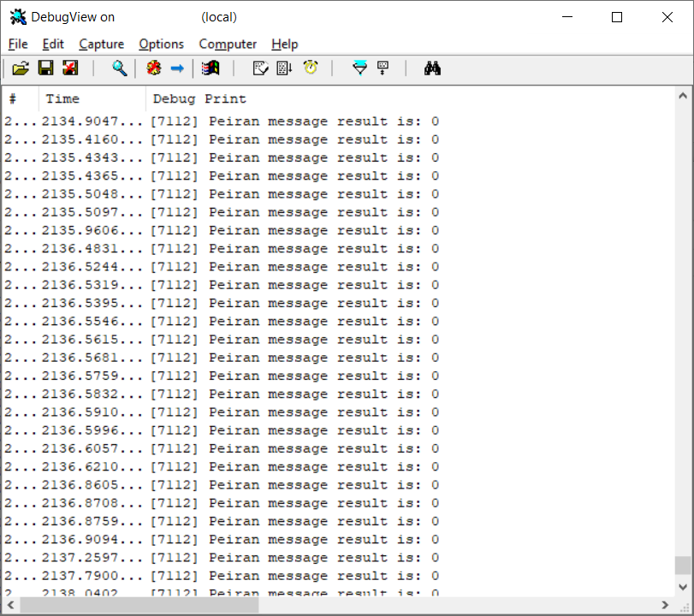
Task: Open the Capture menu
Action: point(101,44)
